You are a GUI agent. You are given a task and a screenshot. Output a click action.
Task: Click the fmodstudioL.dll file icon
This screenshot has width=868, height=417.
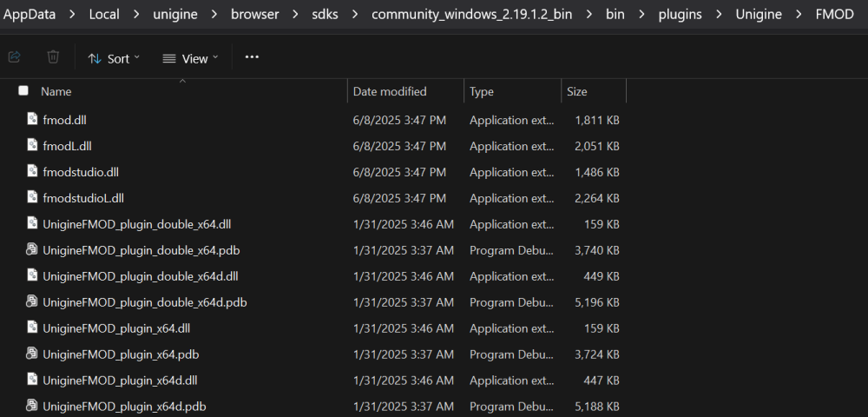(32, 198)
